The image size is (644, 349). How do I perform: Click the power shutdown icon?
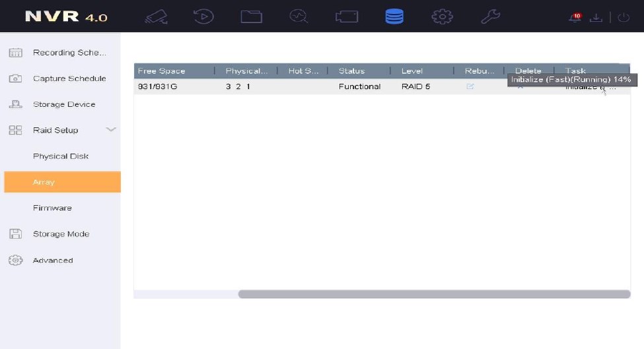tap(624, 18)
